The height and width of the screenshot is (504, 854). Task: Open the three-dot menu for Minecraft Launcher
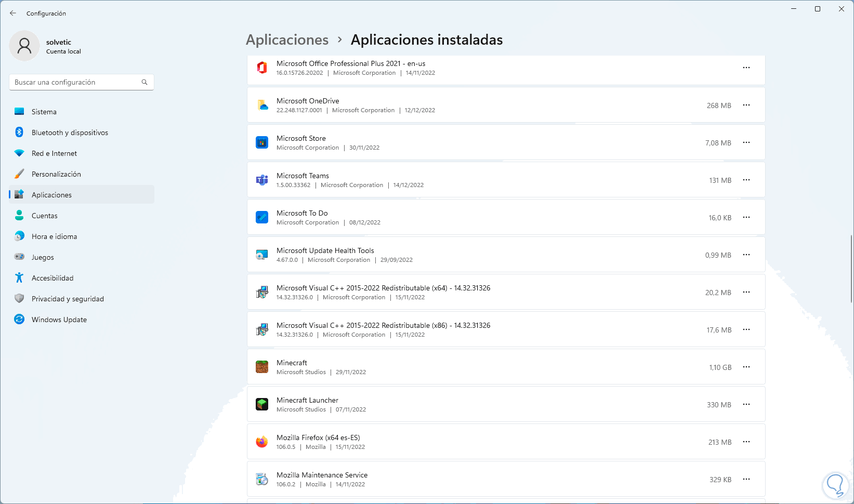[746, 404]
